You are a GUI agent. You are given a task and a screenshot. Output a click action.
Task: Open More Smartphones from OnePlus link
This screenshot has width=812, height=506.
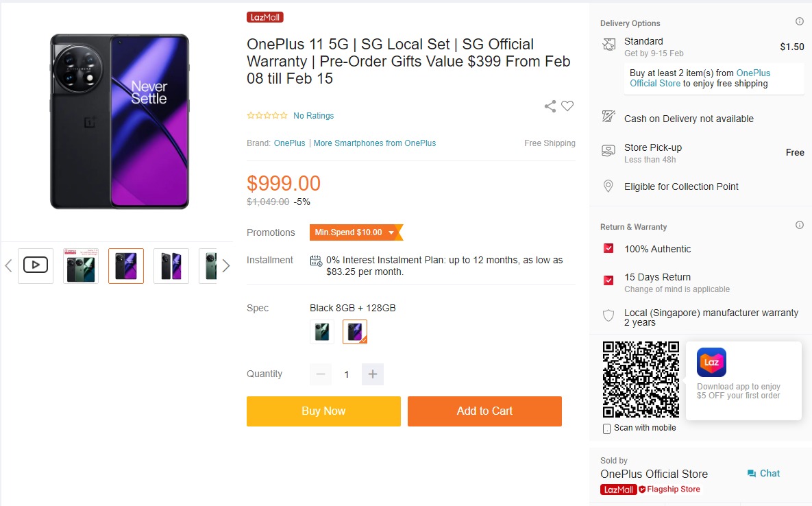point(375,143)
